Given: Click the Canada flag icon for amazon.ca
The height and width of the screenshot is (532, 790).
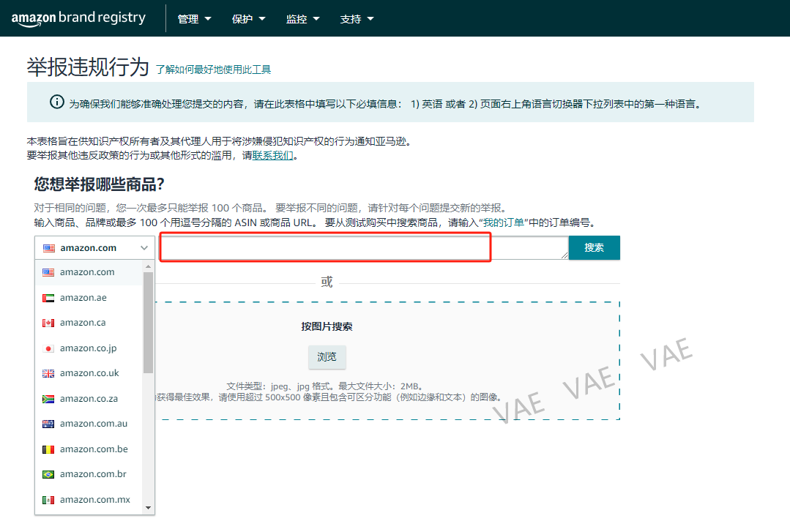Looking at the screenshot, I should pos(48,323).
